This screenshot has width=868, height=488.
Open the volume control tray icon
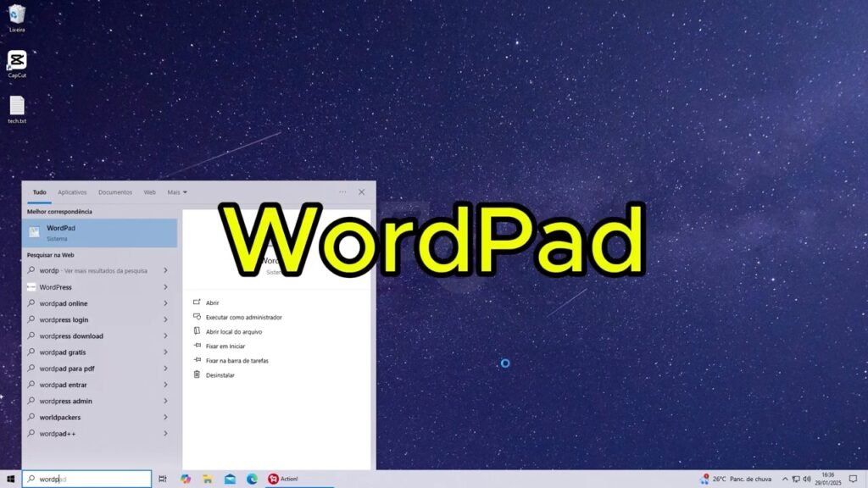807,480
